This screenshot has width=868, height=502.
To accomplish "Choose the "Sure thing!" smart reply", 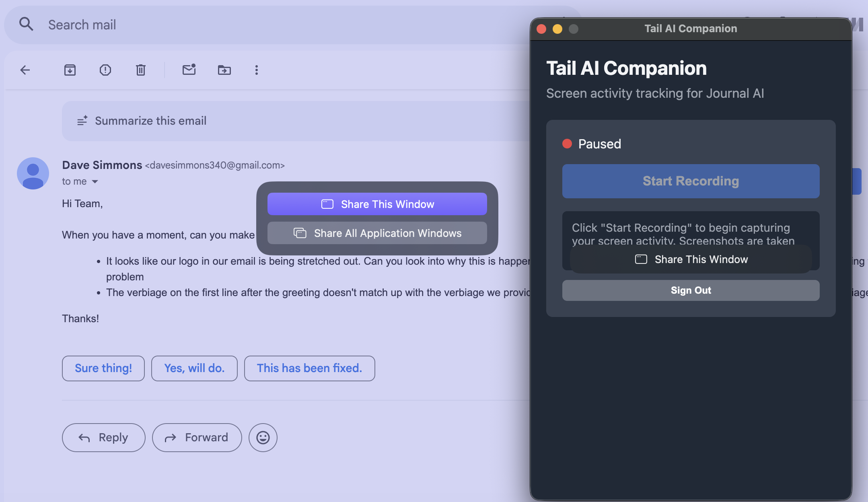I will click(103, 368).
